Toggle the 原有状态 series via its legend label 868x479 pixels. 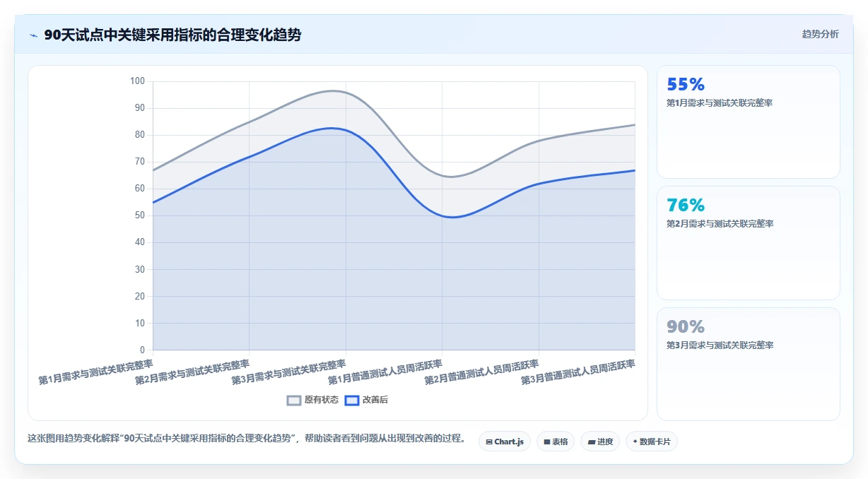coord(322,400)
